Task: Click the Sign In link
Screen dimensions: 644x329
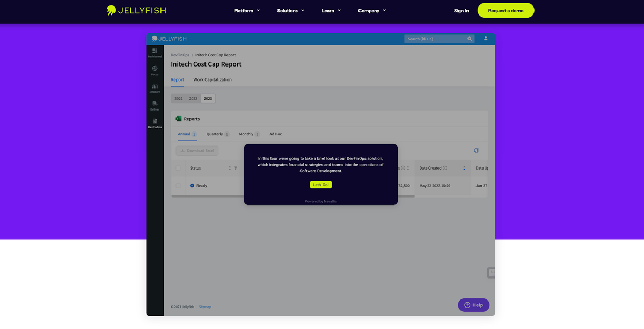Action: (461, 10)
